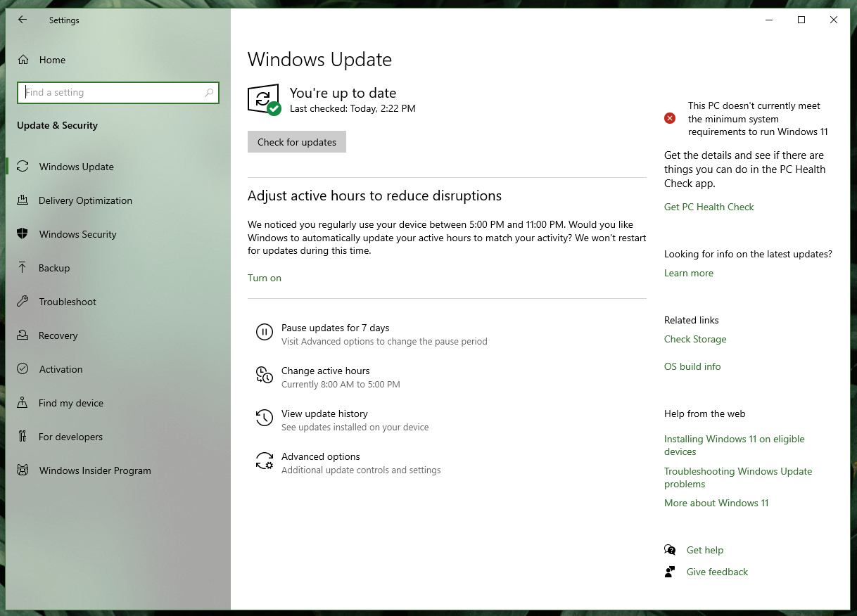The height and width of the screenshot is (616, 857).
Task: Open the Check Storage related link
Action: coord(695,339)
